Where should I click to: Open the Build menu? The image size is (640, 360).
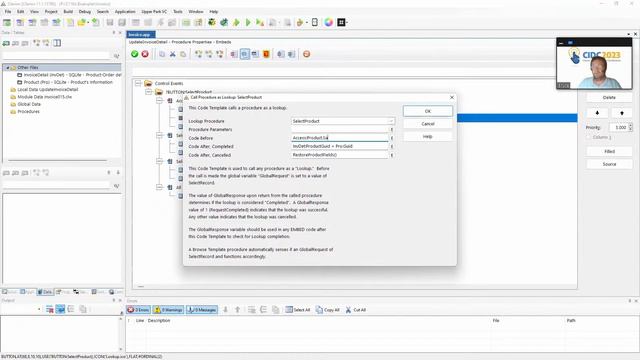click(x=68, y=11)
